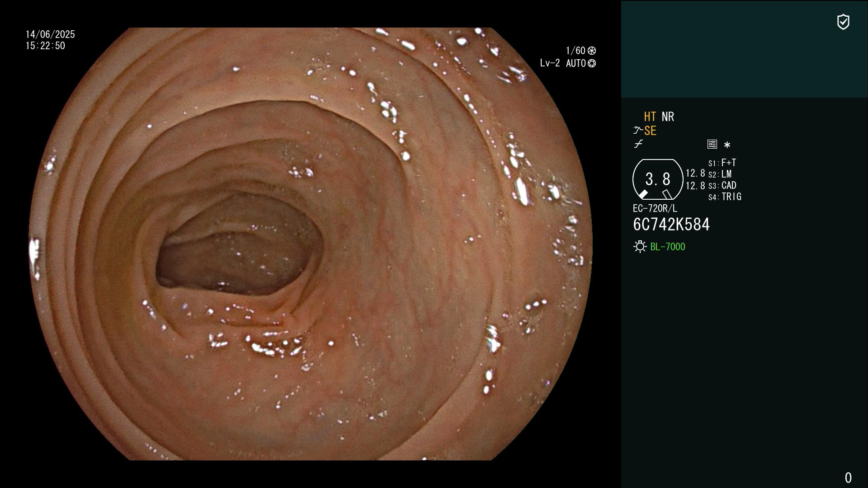The width and height of the screenshot is (868, 488).
Task: Click the Lv-2 AUTO exposure label
Action: pos(563,63)
